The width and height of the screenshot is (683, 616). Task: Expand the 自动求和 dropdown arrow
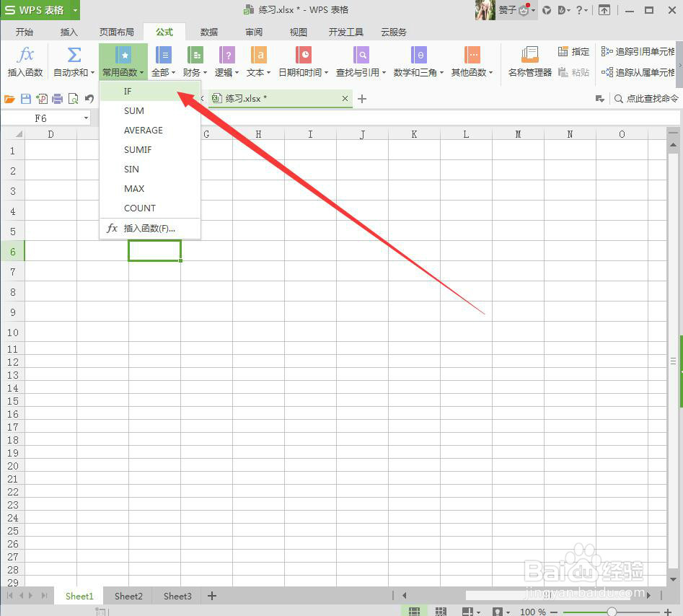click(x=93, y=73)
